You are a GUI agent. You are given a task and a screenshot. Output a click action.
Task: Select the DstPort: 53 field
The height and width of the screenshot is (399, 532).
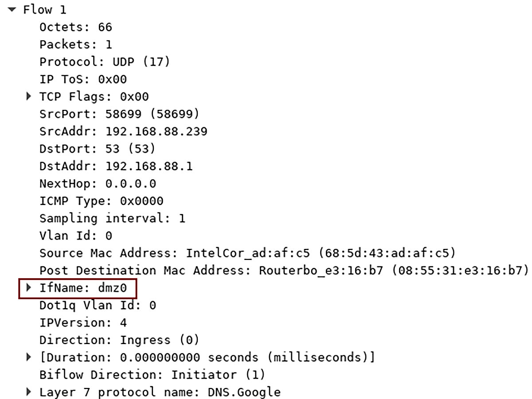tap(95, 148)
